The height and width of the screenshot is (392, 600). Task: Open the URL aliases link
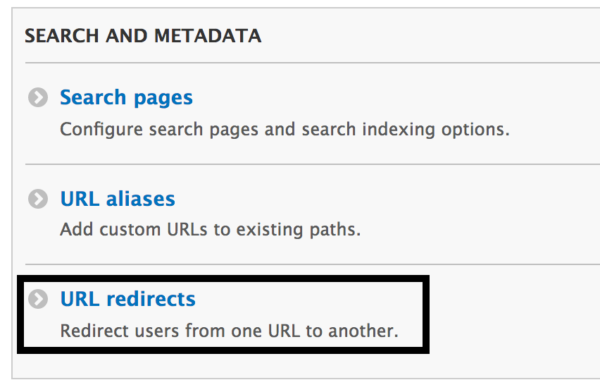click(118, 199)
